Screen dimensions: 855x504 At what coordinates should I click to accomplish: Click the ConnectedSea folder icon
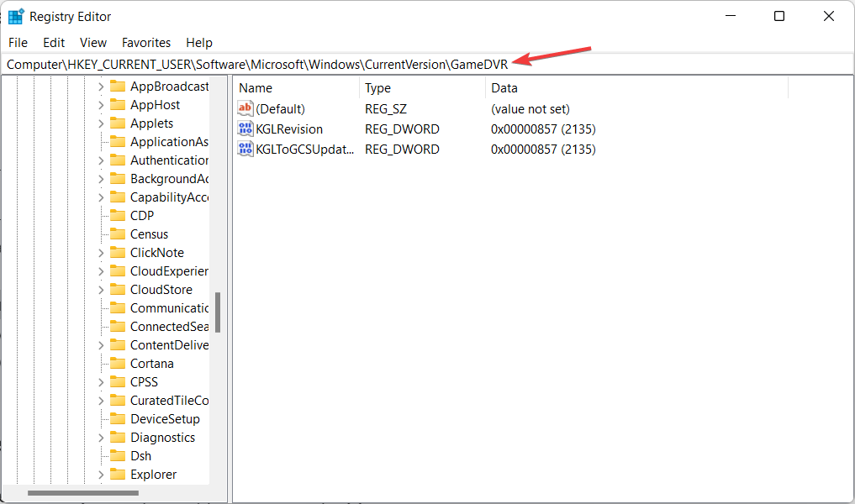coord(117,327)
